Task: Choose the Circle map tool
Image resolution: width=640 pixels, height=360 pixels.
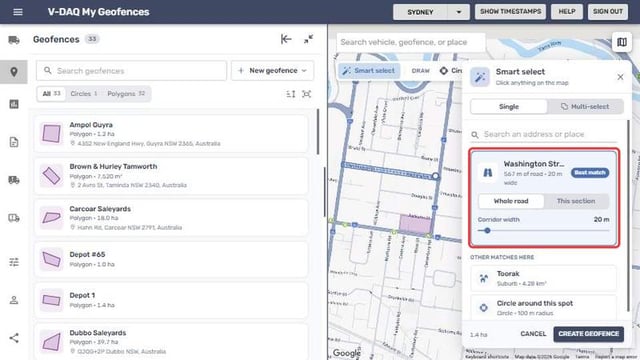Action: [x=451, y=71]
